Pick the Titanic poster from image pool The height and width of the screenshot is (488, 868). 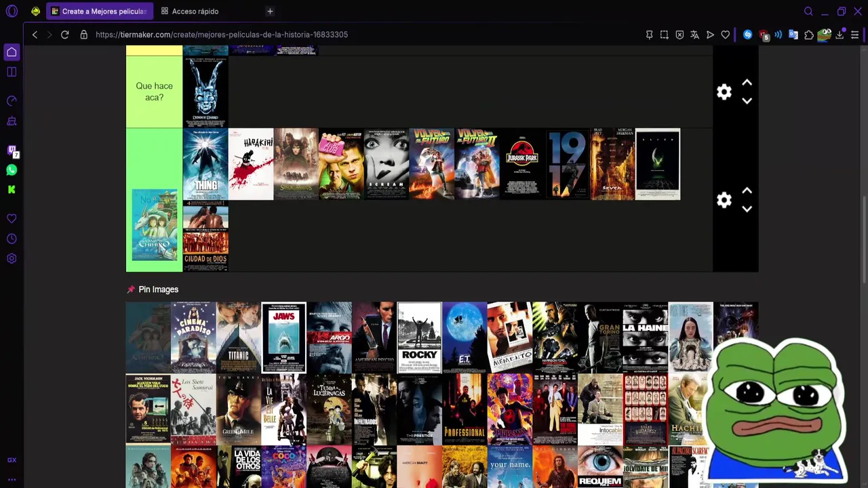coord(239,338)
